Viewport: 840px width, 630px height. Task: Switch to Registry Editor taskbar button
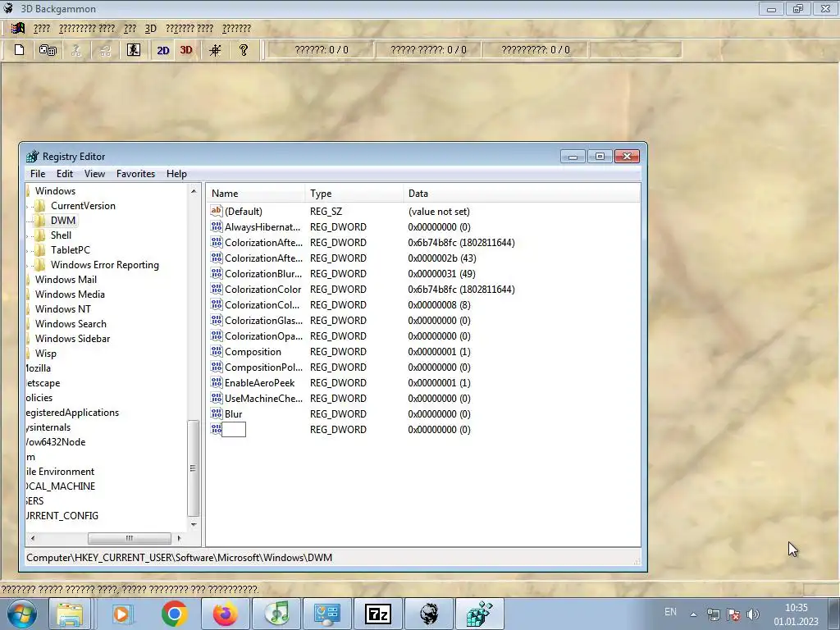[479, 614]
